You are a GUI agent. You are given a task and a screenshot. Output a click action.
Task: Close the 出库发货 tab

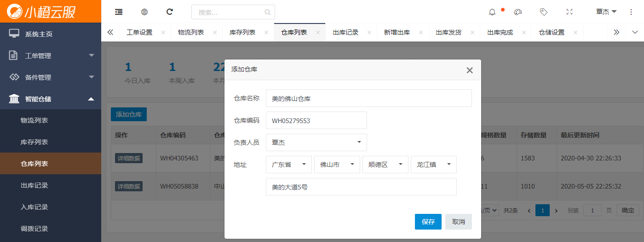pos(472,33)
